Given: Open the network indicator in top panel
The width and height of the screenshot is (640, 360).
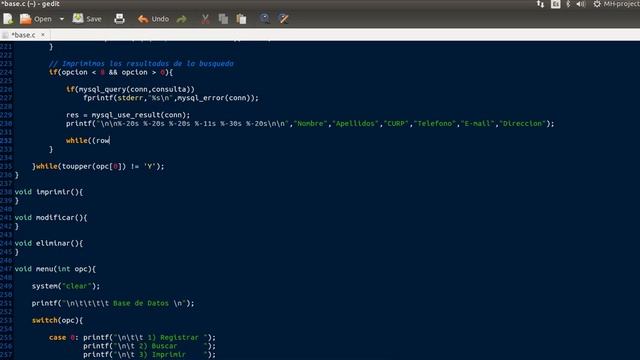Looking at the screenshot, I should [540, 4].
